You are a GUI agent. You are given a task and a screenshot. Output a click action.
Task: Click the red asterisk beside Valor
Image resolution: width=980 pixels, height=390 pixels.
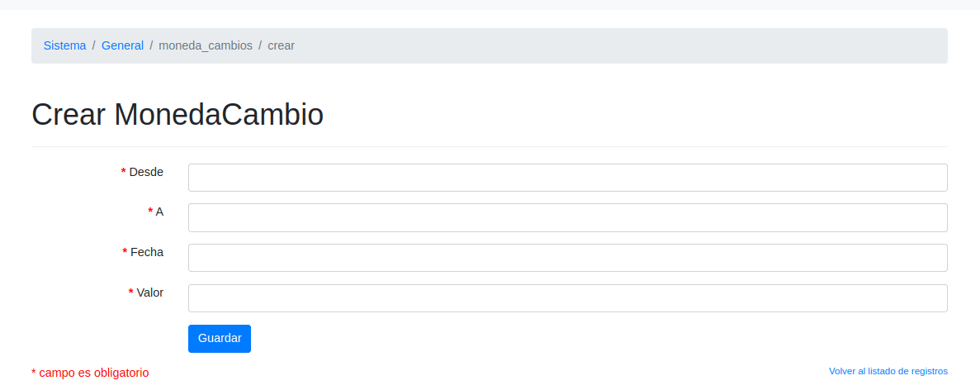pos(131,293)
